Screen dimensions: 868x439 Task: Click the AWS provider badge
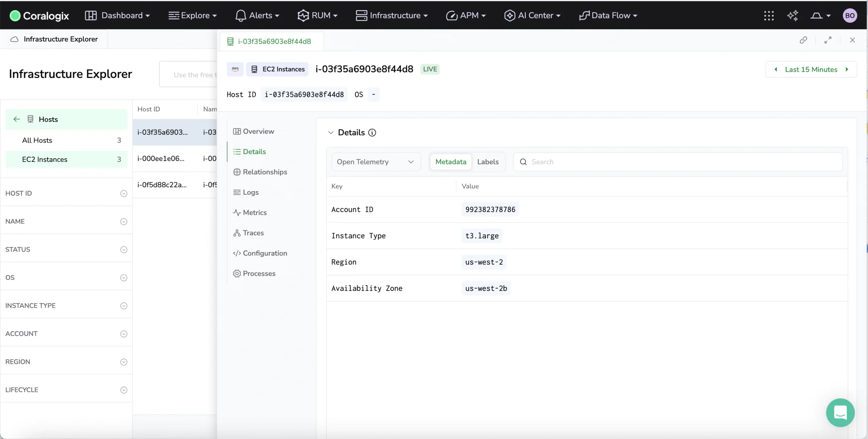pyautogui.click(x=235, y=69)
